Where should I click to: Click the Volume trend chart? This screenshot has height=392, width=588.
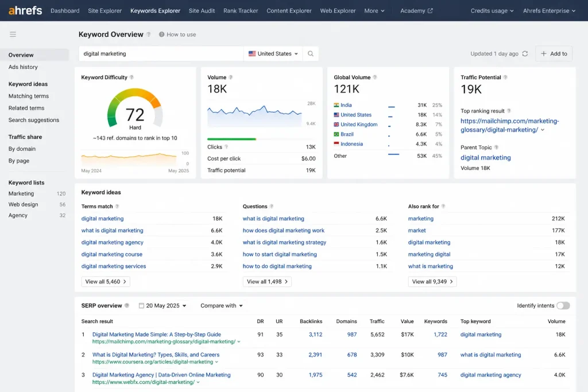[x=254, y=116]
